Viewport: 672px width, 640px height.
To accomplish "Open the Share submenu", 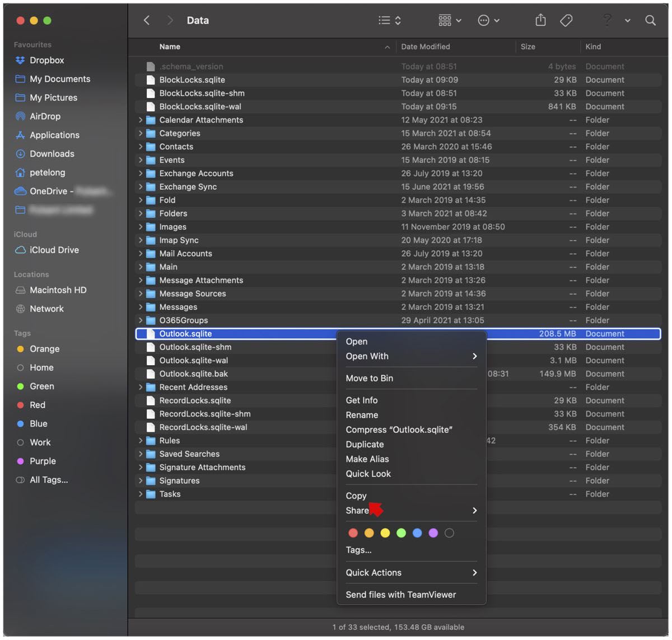I will pyautogui.click(x=412, y=510).
